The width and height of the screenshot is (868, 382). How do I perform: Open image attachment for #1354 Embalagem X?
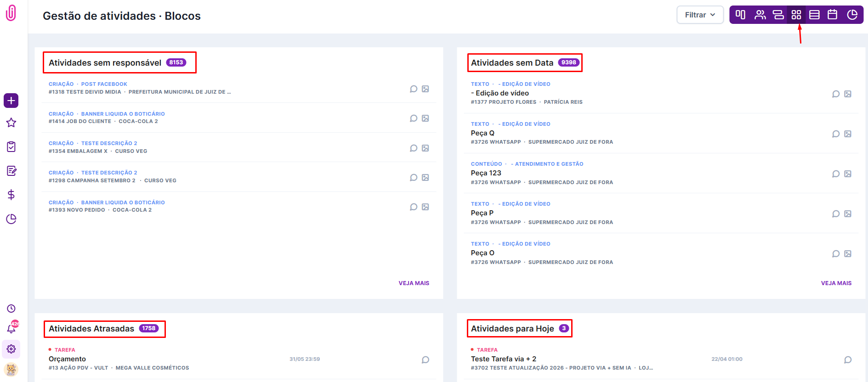coord(425,148)
